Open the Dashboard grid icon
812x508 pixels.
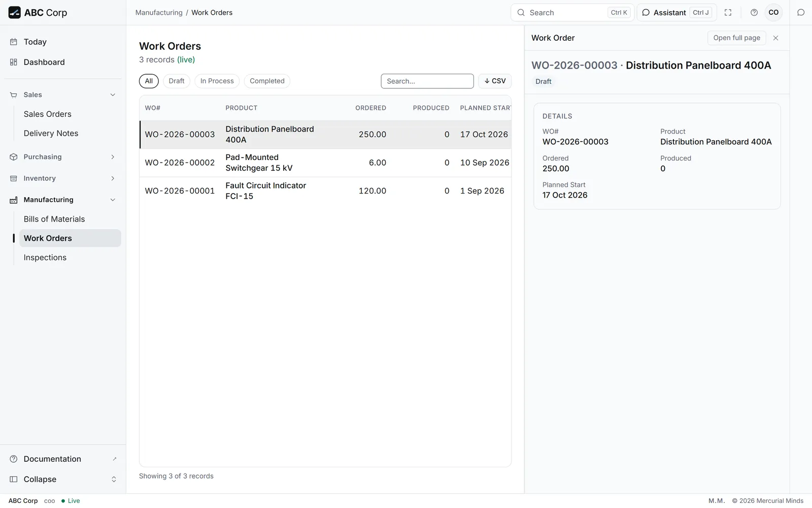(14, 62)
